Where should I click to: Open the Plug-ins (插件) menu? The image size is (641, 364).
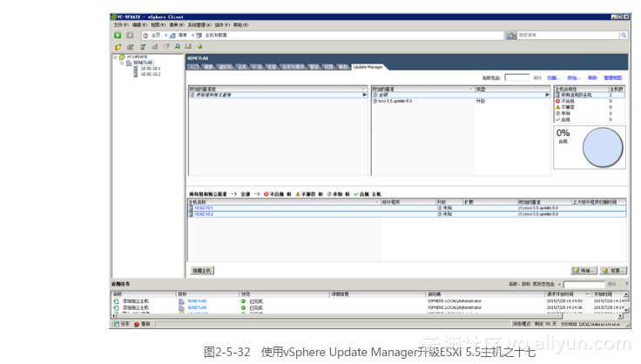pyautogui.click(x=222, y=25)
